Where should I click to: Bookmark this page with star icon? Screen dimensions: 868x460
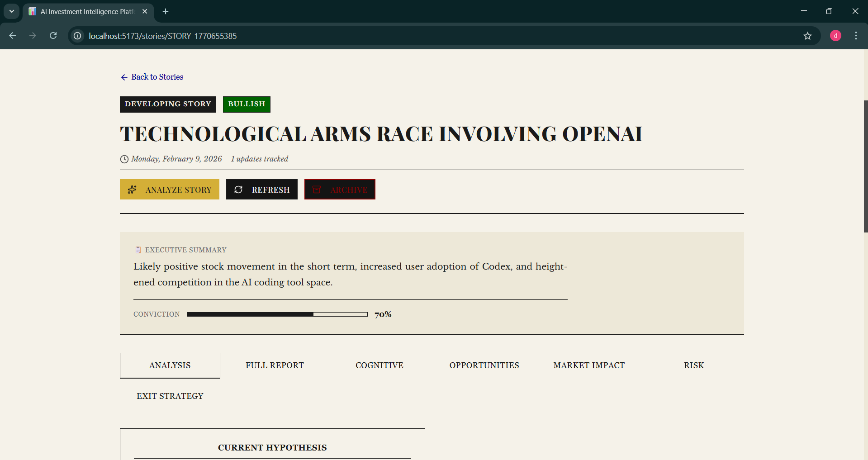click(x=808, y=36)
